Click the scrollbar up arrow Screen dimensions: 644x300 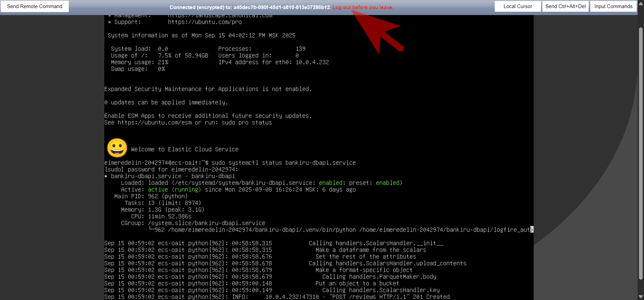641,19
